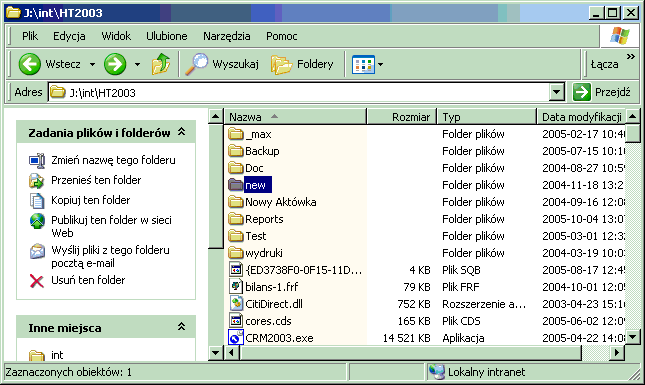The image size is (645, 385).
Task: Click the green Forward arrow button
Action: coord(115,64)
